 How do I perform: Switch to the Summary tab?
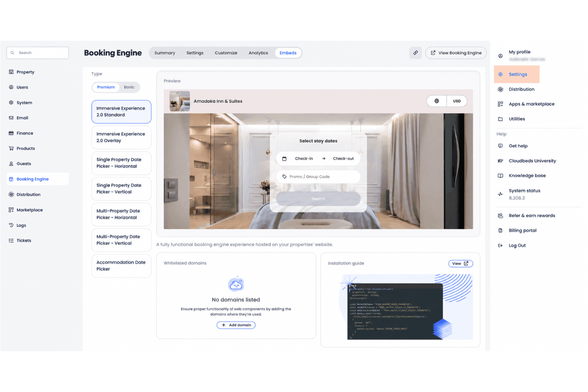point(165,53)
